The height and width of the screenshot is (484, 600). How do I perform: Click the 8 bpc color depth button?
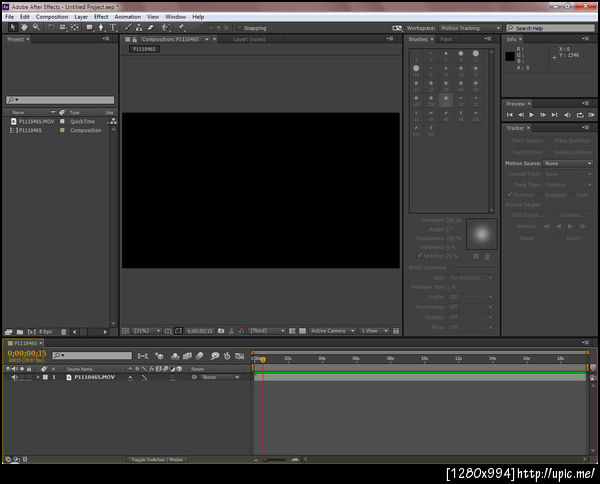(46, 332)
